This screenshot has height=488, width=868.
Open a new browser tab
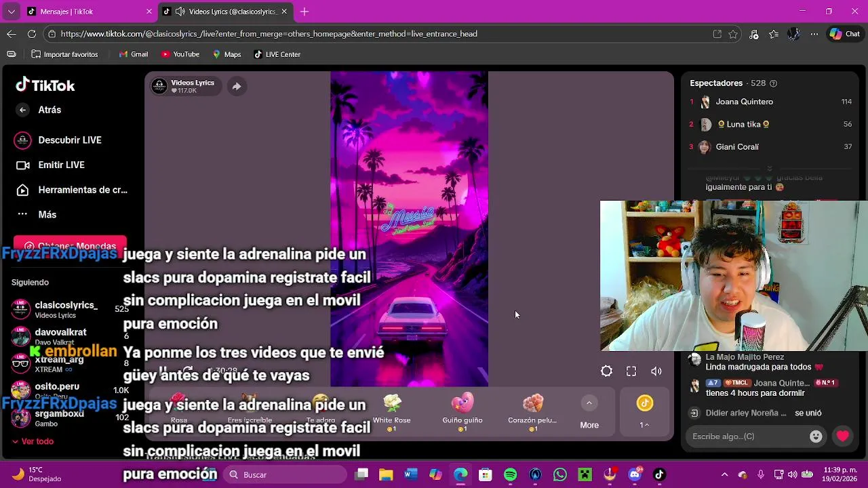click(304, 12)
